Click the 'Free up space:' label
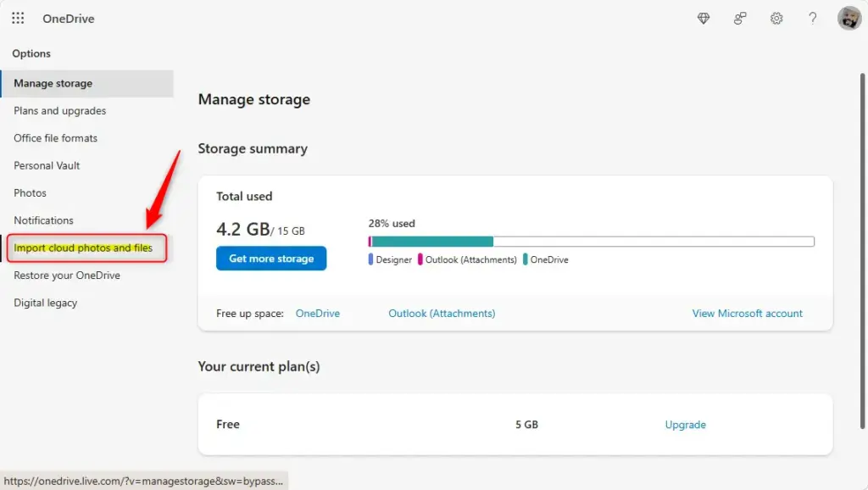This screenshot has width=868, height=490. click(x=250, y=314)
